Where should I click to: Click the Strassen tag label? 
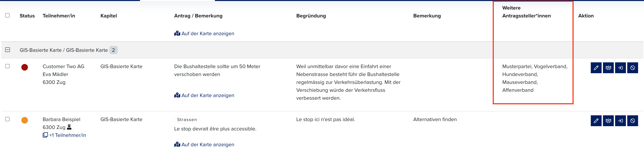coord(187,120)
